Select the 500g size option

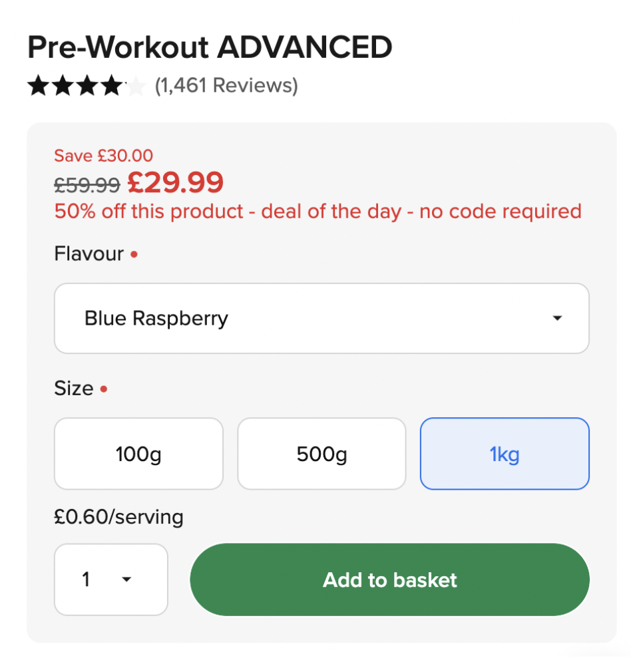coord(321,454)
